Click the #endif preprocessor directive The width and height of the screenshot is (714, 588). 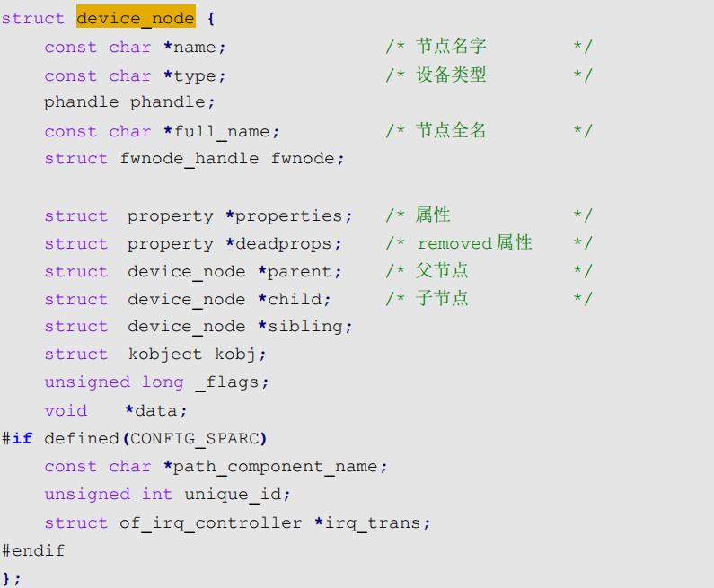click(33, 551)
